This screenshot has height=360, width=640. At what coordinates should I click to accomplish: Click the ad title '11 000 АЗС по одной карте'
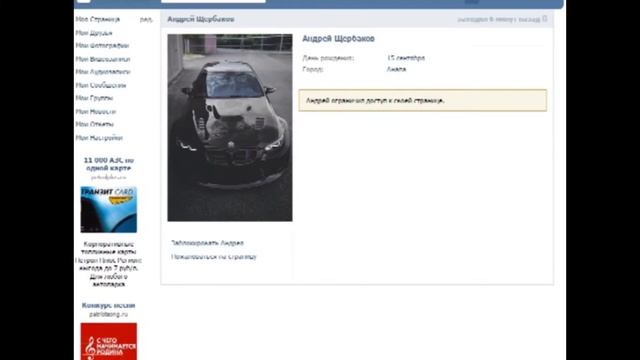point(109,164)
